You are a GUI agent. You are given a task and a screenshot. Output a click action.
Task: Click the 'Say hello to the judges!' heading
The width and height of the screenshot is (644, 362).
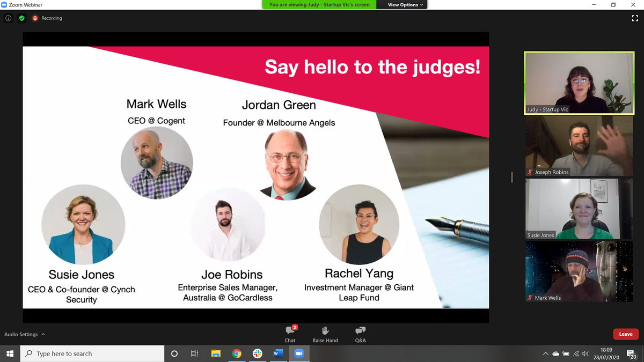pos(372,67)
